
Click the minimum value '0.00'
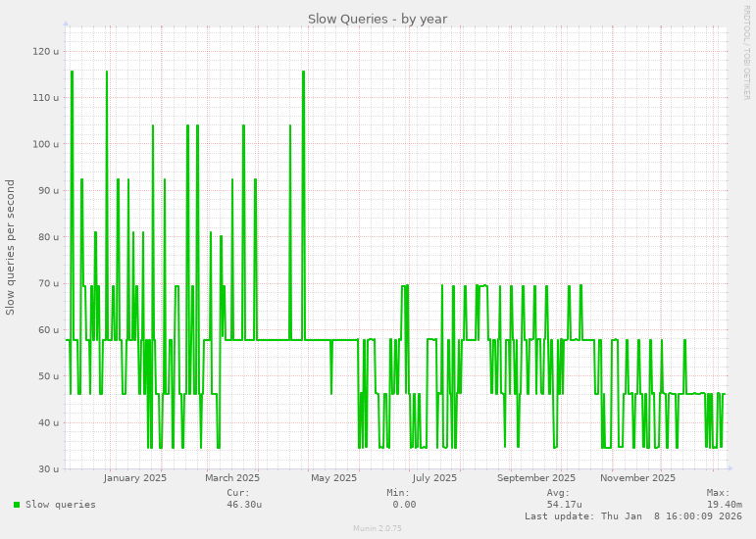(404, 505)
